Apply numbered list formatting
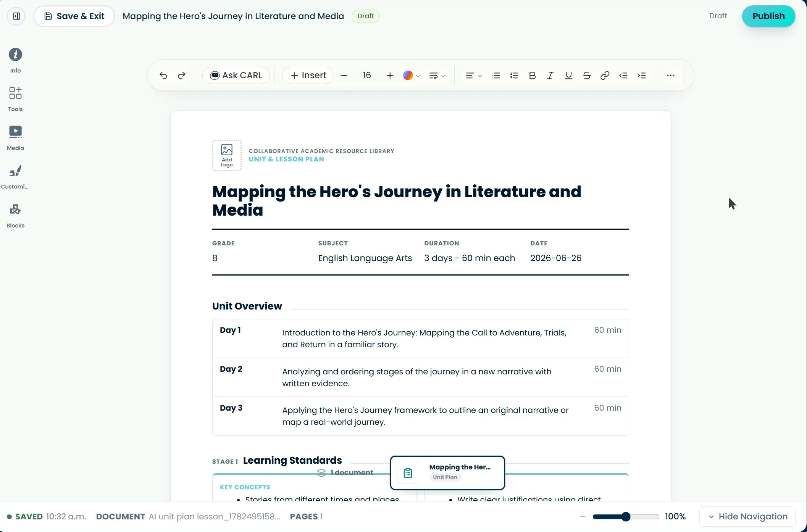Viewport: 807px width, 532px height. [x=514, y=76]
